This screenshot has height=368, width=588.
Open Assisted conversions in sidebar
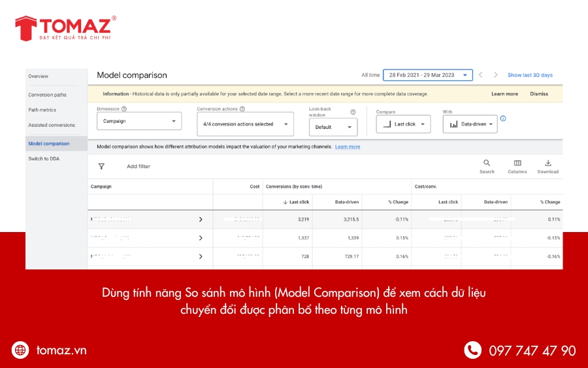(x=52, y=125)
